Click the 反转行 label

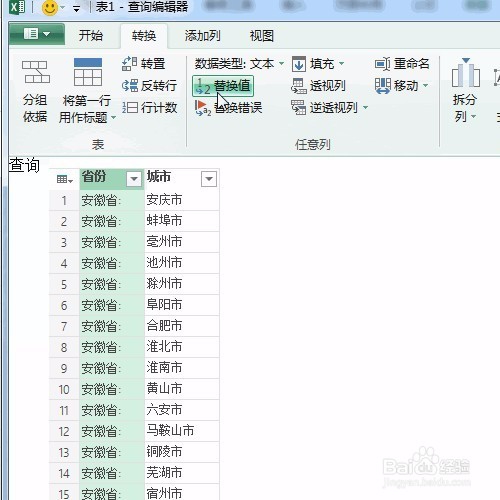[x=159, y=86]
